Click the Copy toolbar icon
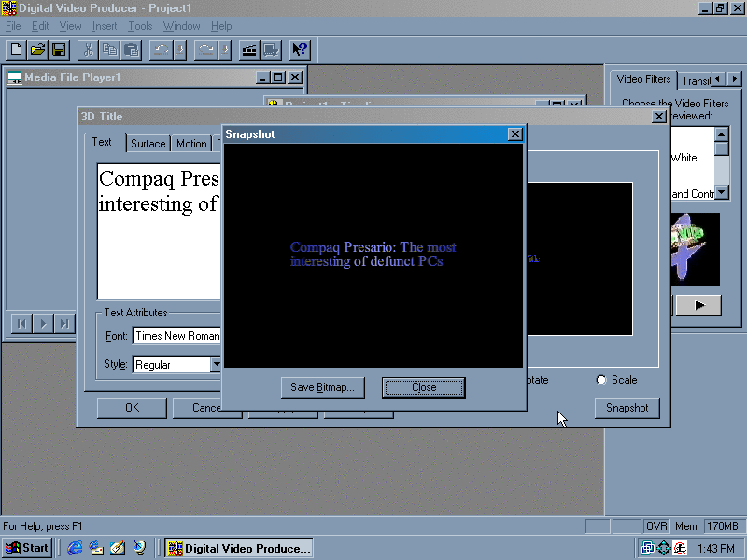The image size is (747, 560). click(109, 49)
